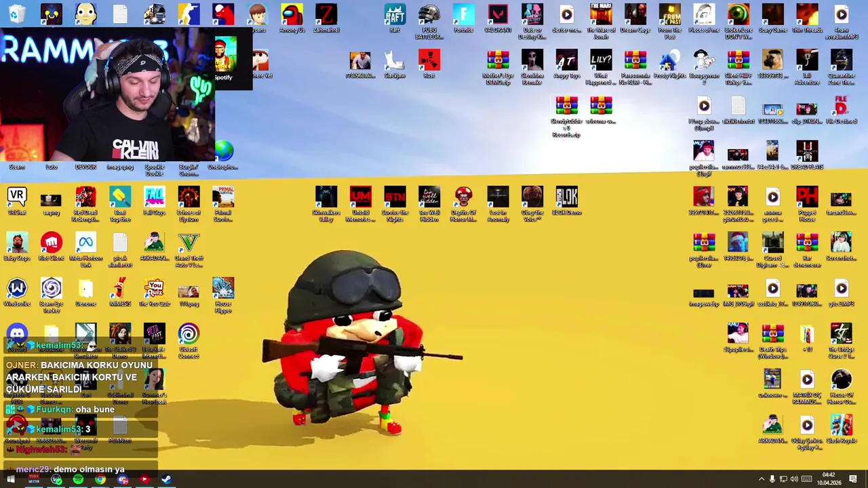Launch the Jail Adventure shortcut
The image size is (868, 488).
click(x=807, y=67)
